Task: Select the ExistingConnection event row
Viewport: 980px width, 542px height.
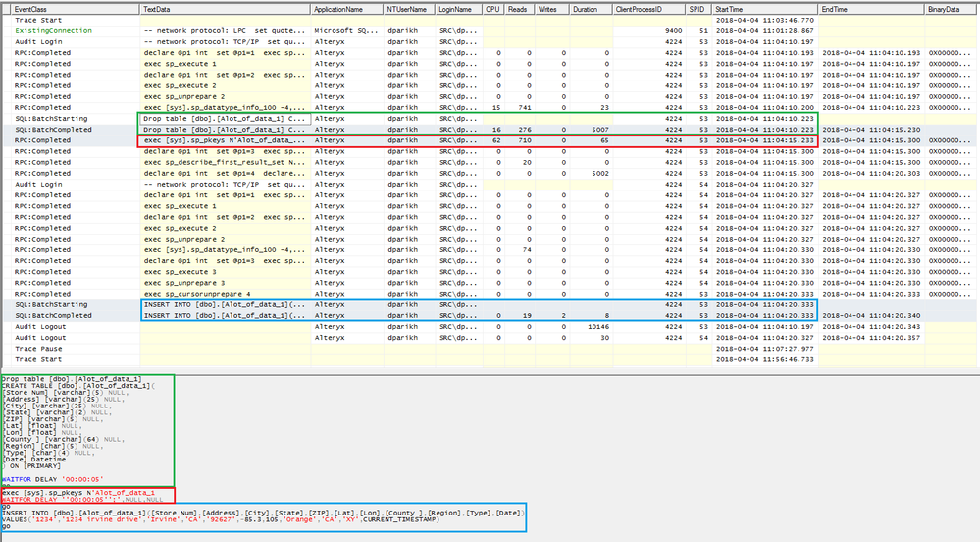Action: pyautogui.click(x=490, y=30)
